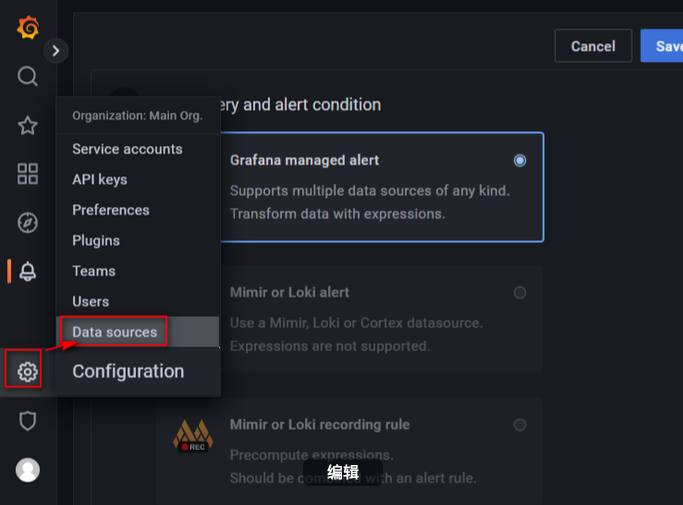Click 'Use a Mimir, Loki or Cortex datasource.' text
Screen dimensions: 683x505
[x=356, y=323]
